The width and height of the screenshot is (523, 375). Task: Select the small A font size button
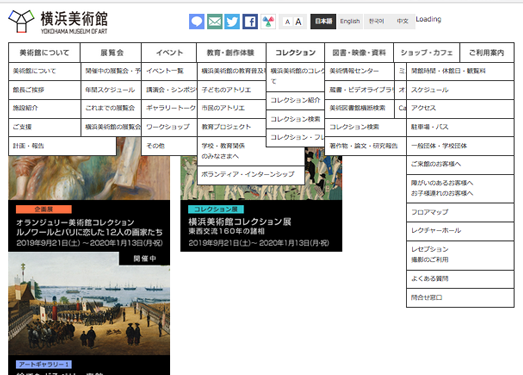[287, 22]
